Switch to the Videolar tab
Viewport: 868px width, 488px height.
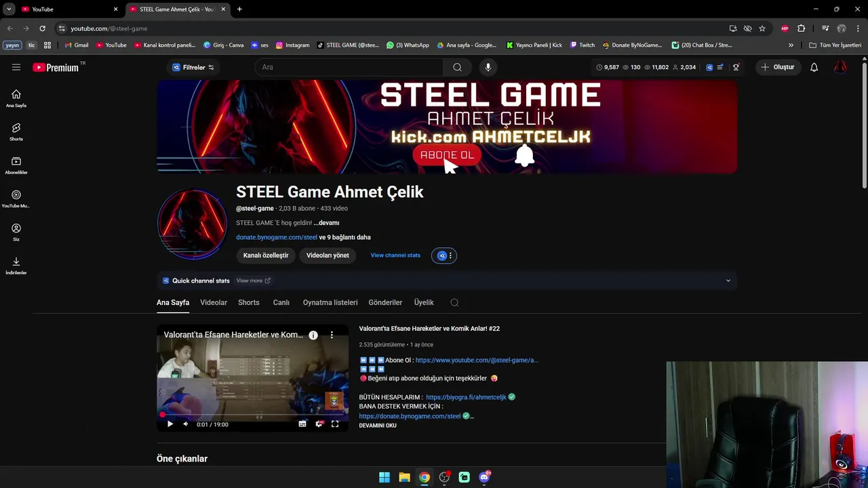click(214, 302)
